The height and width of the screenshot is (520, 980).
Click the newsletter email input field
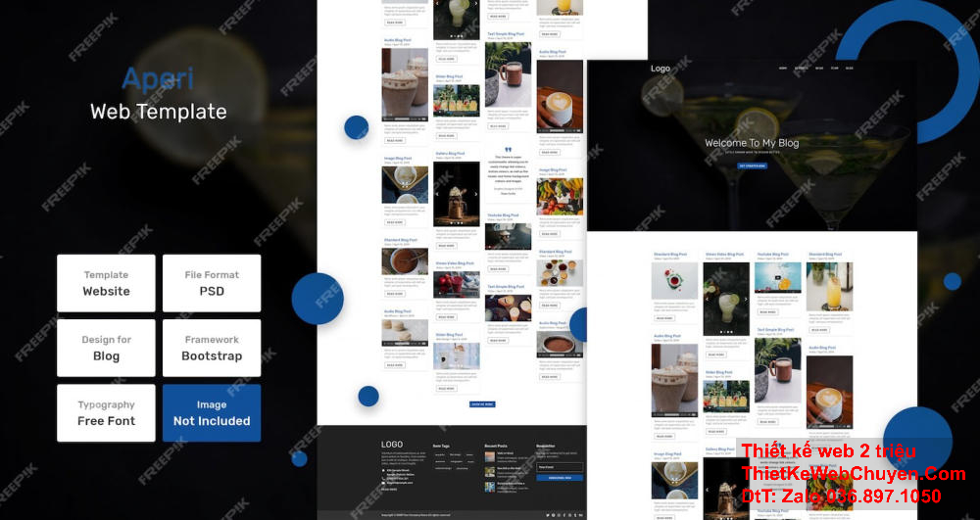(x=560, y=467)
